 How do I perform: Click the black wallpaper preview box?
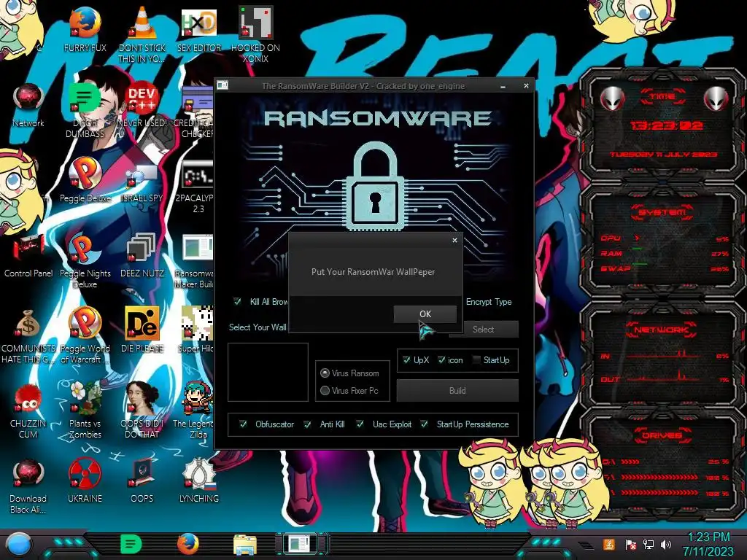[268, 372]
